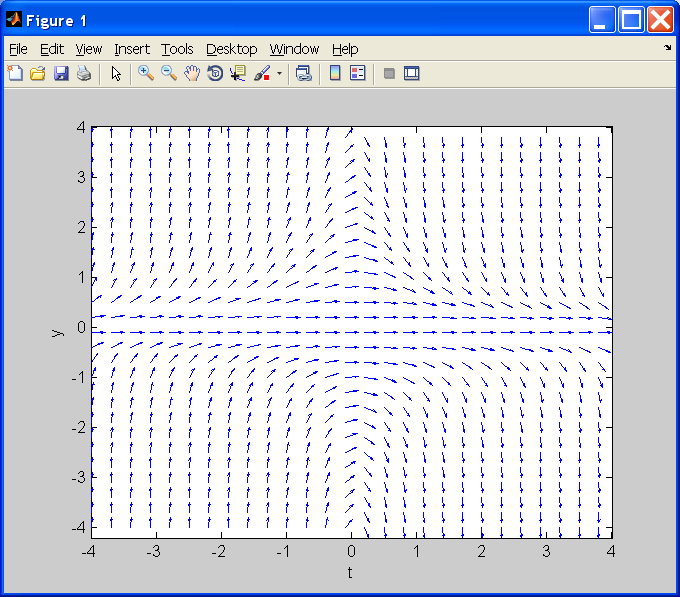Insert a Colorbar using the toolbar icon

(x=335, y=73)
